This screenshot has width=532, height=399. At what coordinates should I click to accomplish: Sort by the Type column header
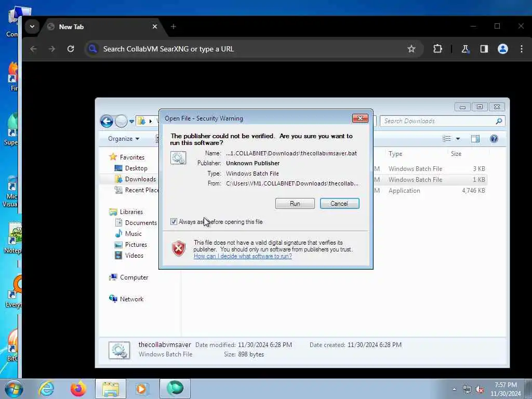coord(395,154)
